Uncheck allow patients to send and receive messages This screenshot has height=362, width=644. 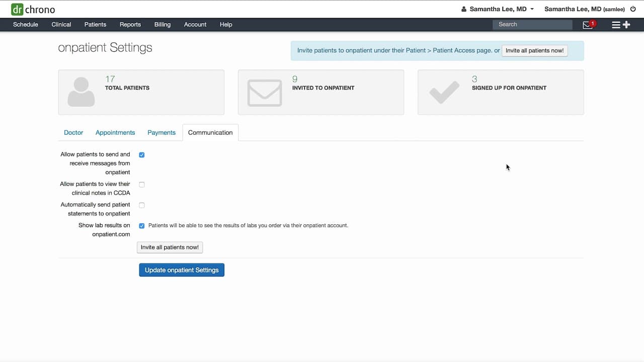coord(142,155)
